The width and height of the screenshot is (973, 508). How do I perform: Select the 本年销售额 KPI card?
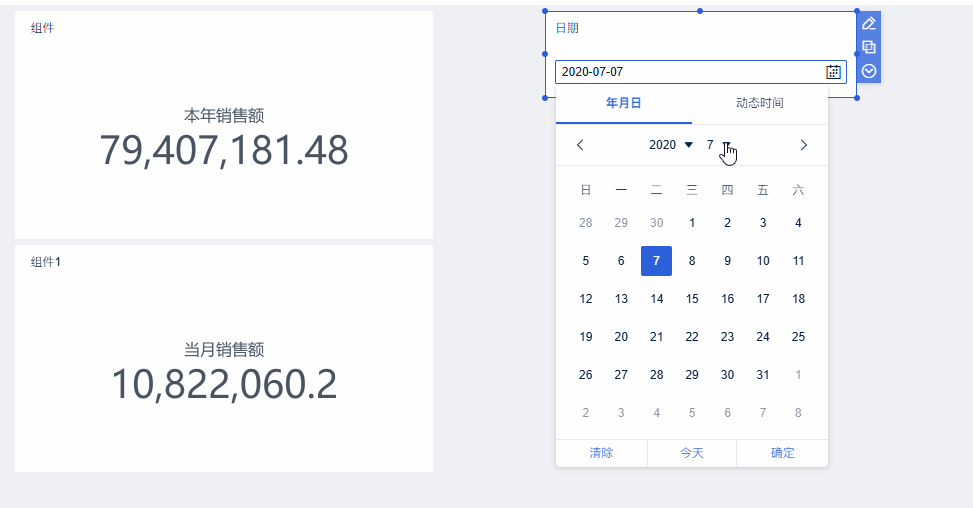(224, 125)
